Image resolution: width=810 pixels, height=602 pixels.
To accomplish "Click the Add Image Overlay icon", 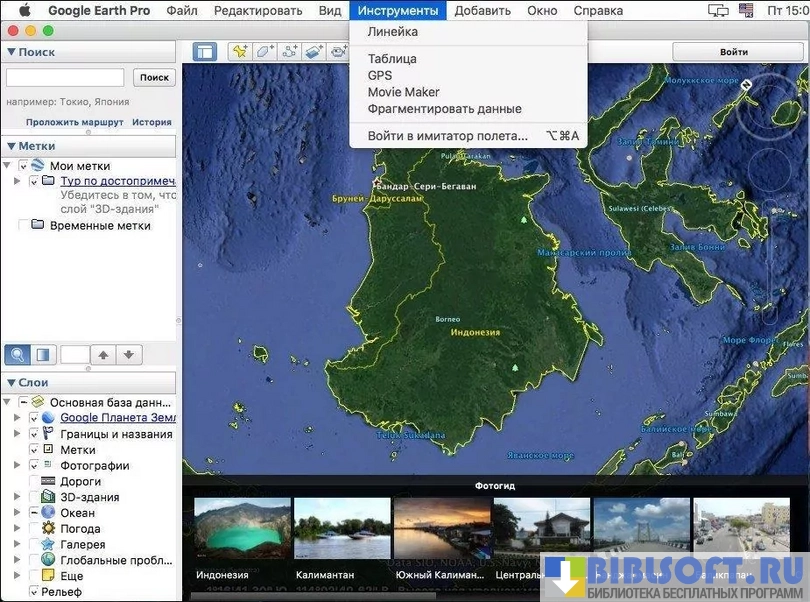I will click(315, 52).
